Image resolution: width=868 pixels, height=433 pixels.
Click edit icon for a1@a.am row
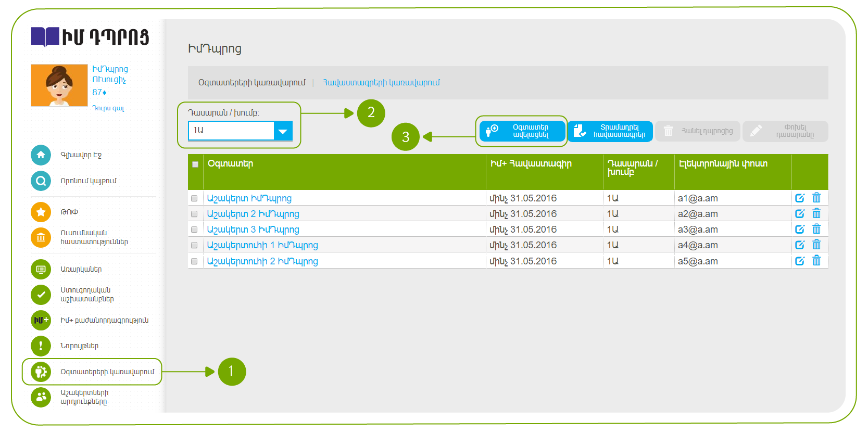[800, 198]
